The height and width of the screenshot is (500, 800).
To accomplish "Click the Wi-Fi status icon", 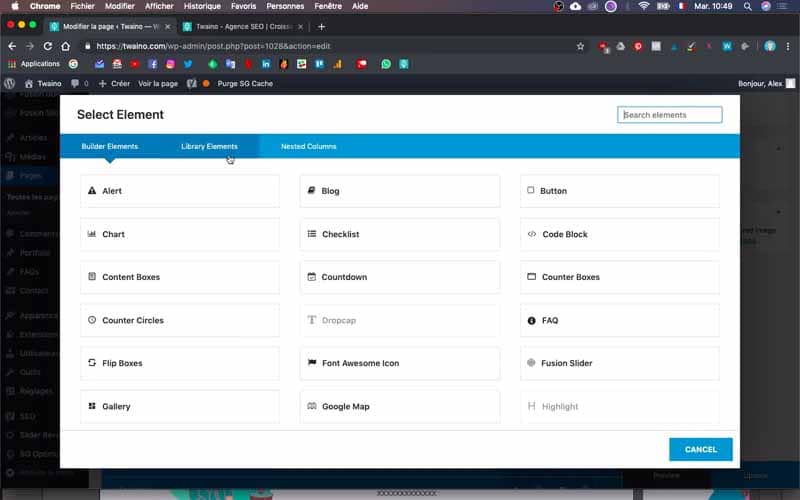I will point(644,6).
